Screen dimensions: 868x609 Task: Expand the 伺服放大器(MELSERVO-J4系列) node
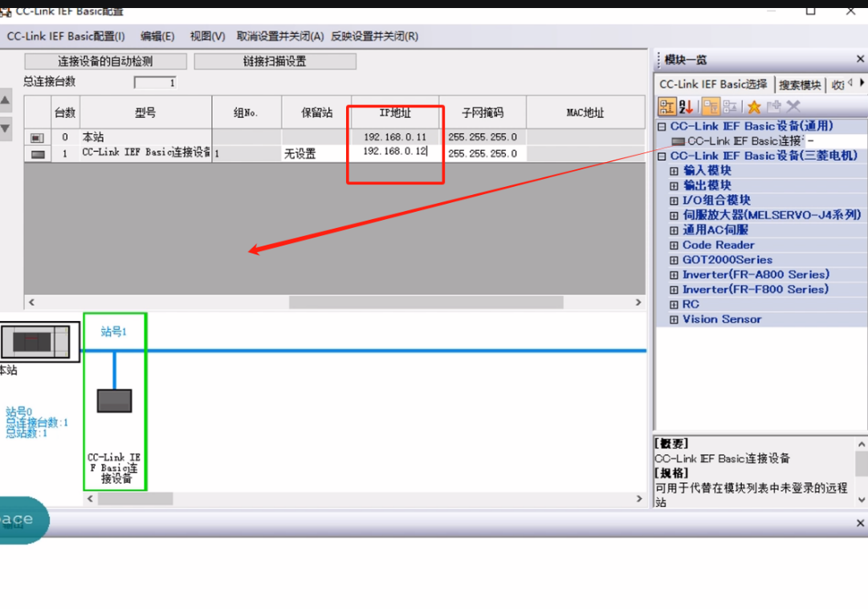(673, 214)
